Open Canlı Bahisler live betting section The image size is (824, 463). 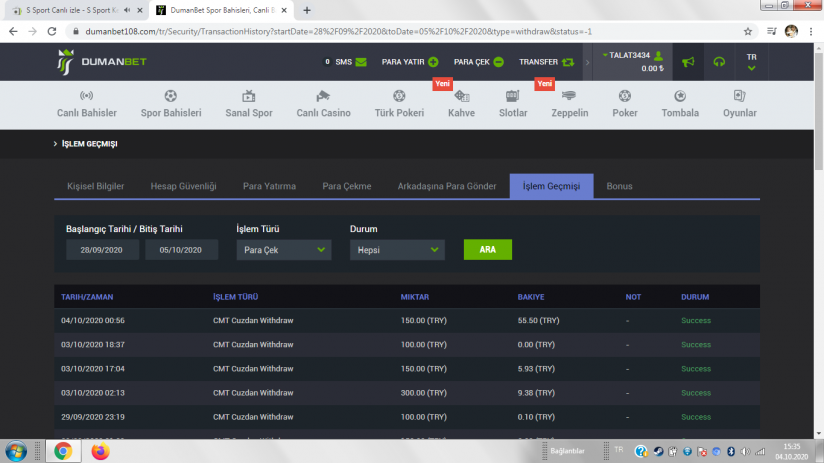pos(87,104)
